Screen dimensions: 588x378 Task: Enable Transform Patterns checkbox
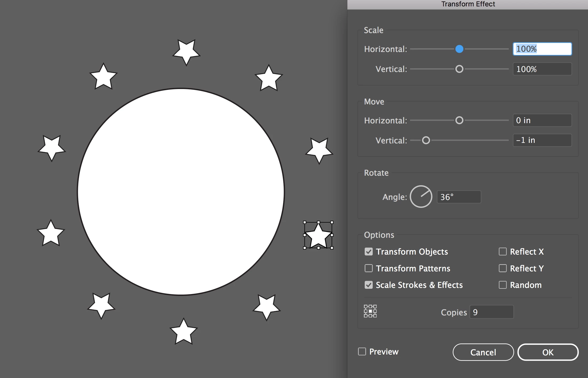[369, 268]
